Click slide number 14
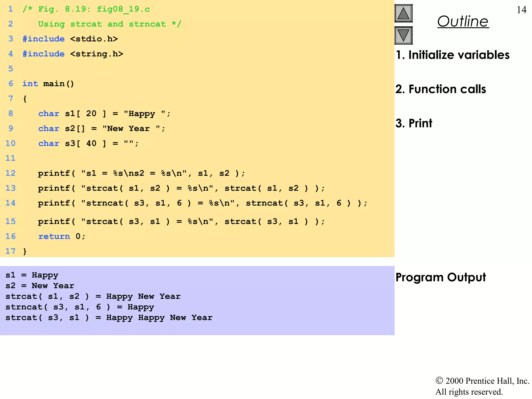The width and height of the screenshot is (532, 399). click(x=522, y=10)
